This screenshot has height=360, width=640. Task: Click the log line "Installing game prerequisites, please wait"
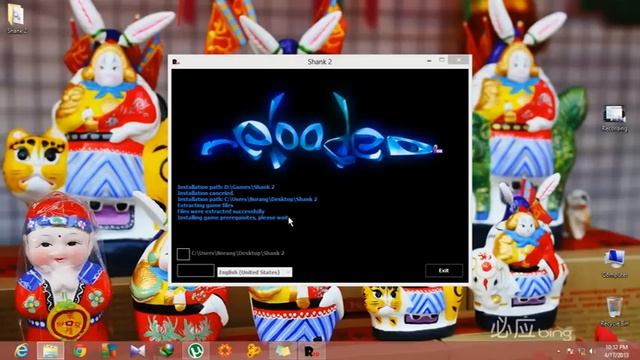[x=233, y=218]
